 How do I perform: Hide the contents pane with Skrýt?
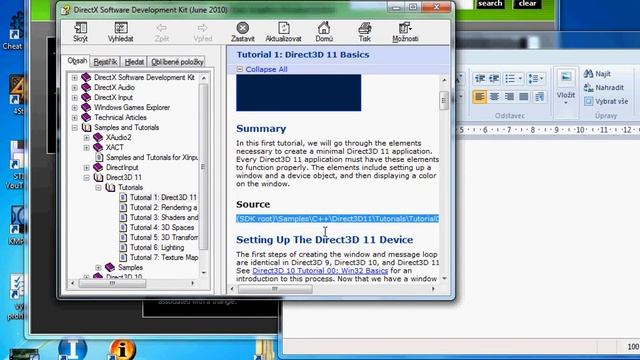pyautogui.click(x=80, y=32)
